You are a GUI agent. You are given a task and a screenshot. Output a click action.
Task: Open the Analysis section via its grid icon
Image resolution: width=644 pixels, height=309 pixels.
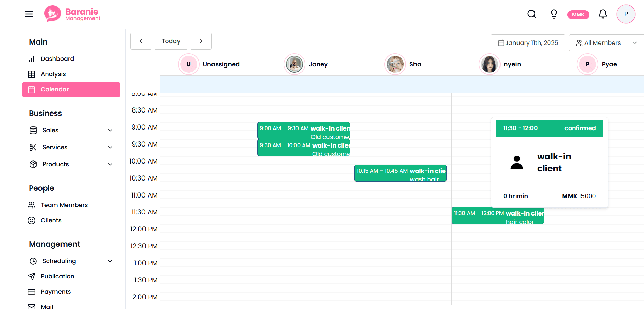32,74
